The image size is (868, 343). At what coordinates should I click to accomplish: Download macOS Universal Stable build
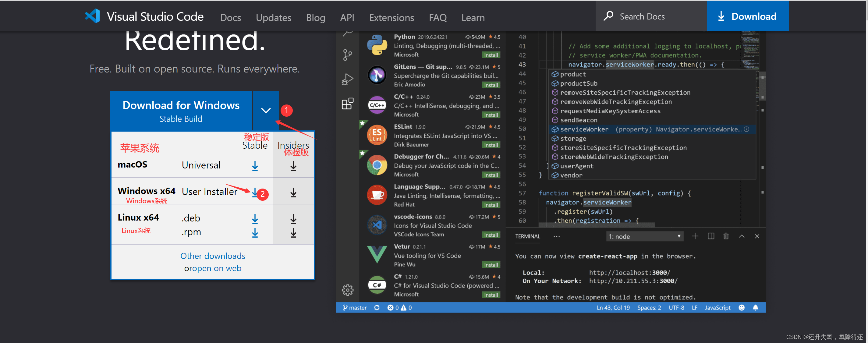tap(255, 166)
